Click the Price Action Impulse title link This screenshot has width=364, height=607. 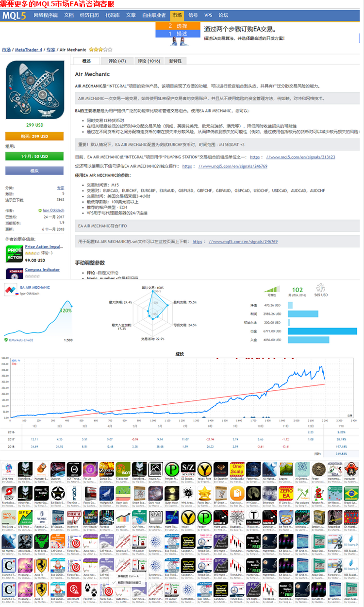click(x=44, y=247)
